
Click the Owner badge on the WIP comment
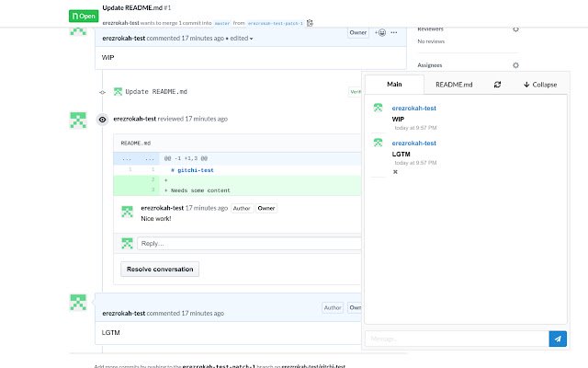[358, 33]
